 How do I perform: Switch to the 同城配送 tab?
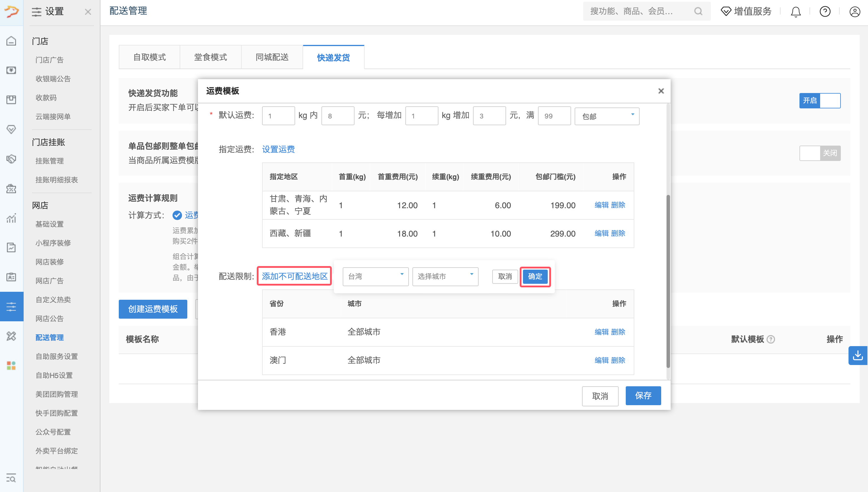272,57
